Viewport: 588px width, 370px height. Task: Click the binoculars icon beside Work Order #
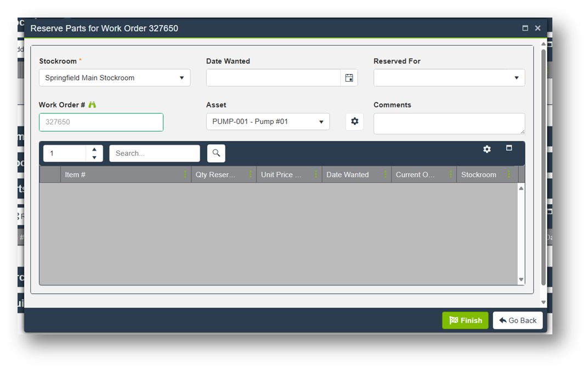tap(92, 105)
